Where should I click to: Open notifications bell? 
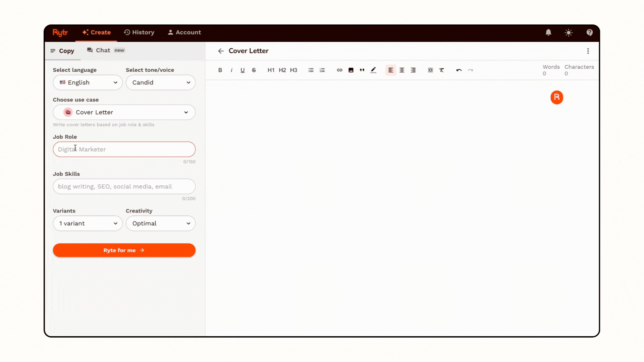click(x=548, y=33)
